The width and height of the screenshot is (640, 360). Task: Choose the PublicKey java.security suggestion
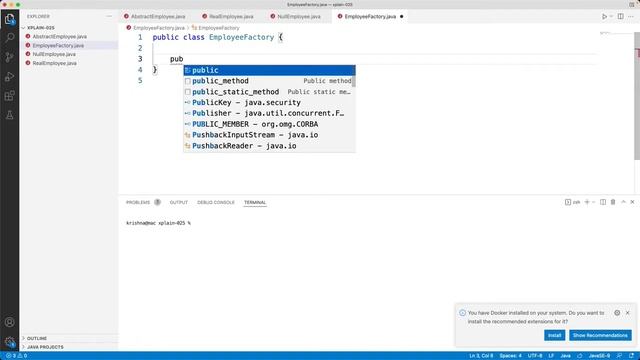pyautogui.click(x=268, y=102)
